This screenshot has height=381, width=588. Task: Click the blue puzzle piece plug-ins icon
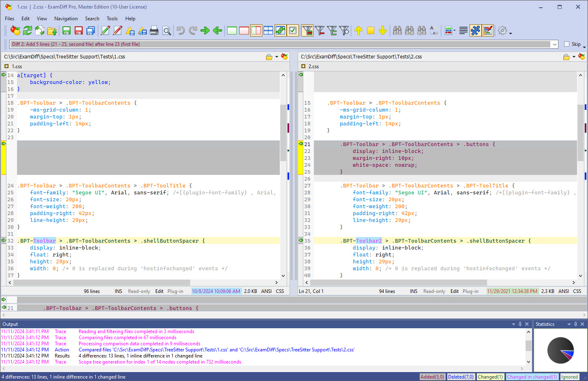click(x=475, y=30)
